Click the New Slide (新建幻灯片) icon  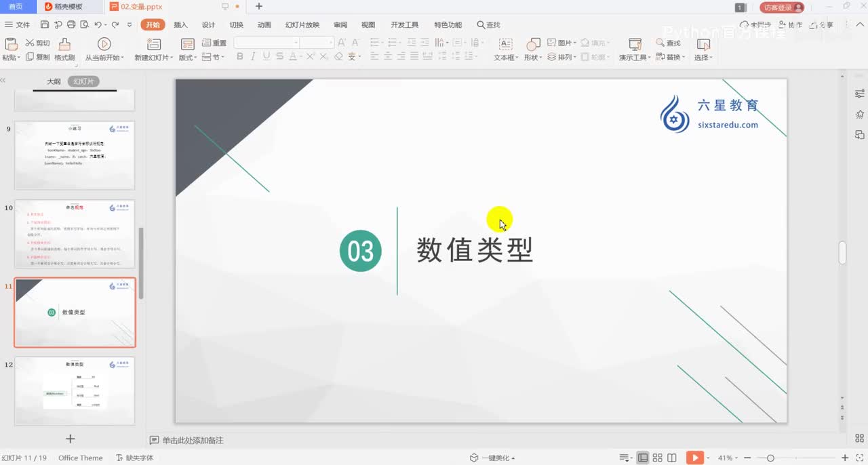point(154,44)
